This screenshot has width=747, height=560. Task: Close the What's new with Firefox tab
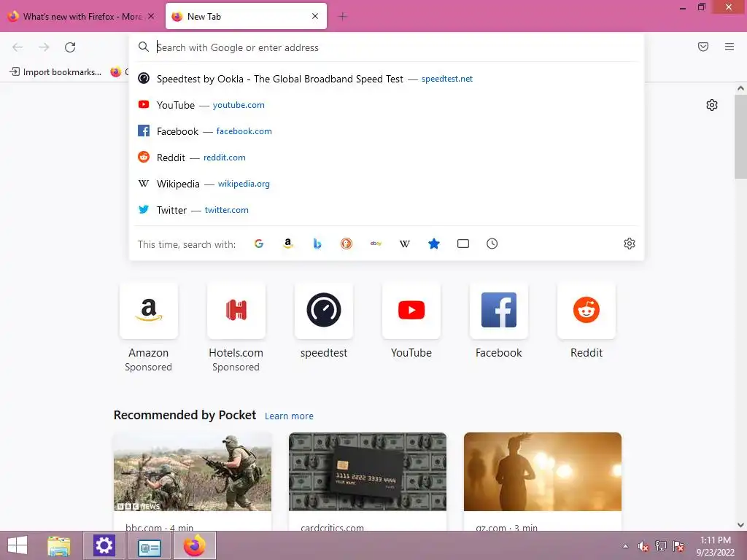(151, 16)
